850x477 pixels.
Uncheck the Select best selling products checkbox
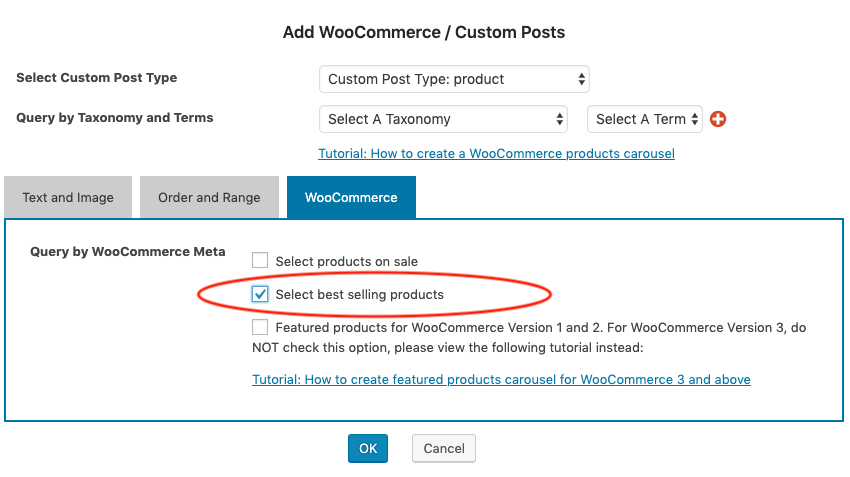(260, 294)
